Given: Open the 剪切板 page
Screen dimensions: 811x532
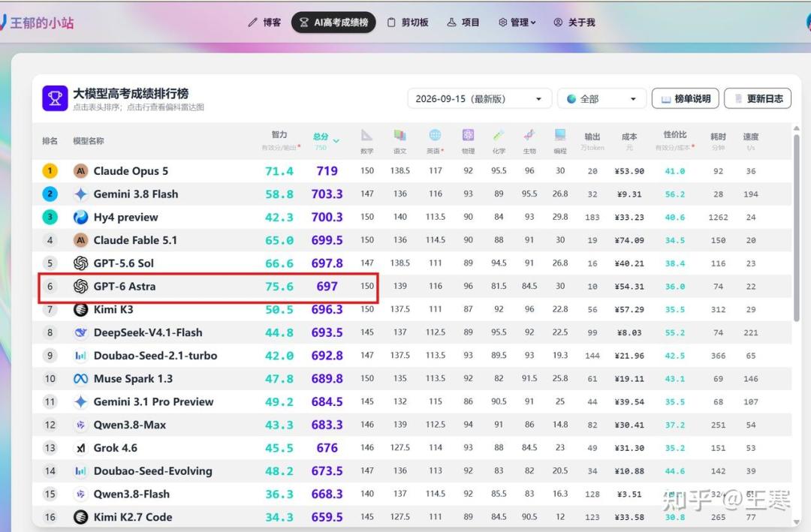Looking at the screenshot, I should 408,23.
